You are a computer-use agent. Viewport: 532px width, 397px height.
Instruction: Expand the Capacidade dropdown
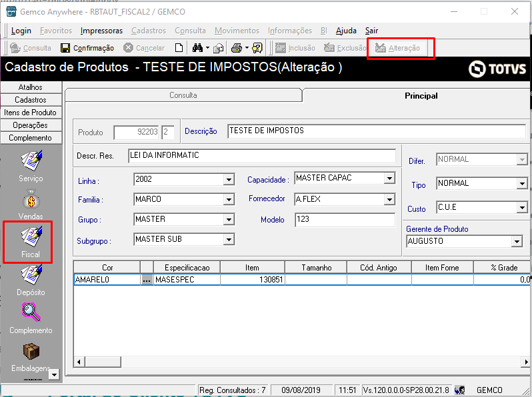pos(389,178)
